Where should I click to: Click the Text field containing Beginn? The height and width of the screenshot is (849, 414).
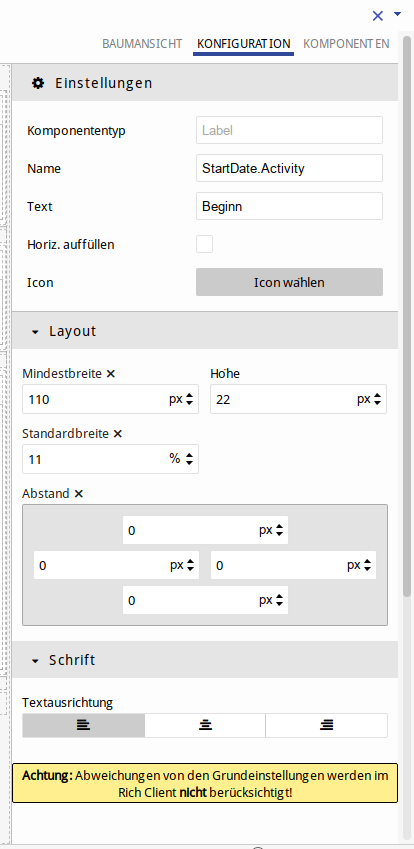tap(290, 206)
